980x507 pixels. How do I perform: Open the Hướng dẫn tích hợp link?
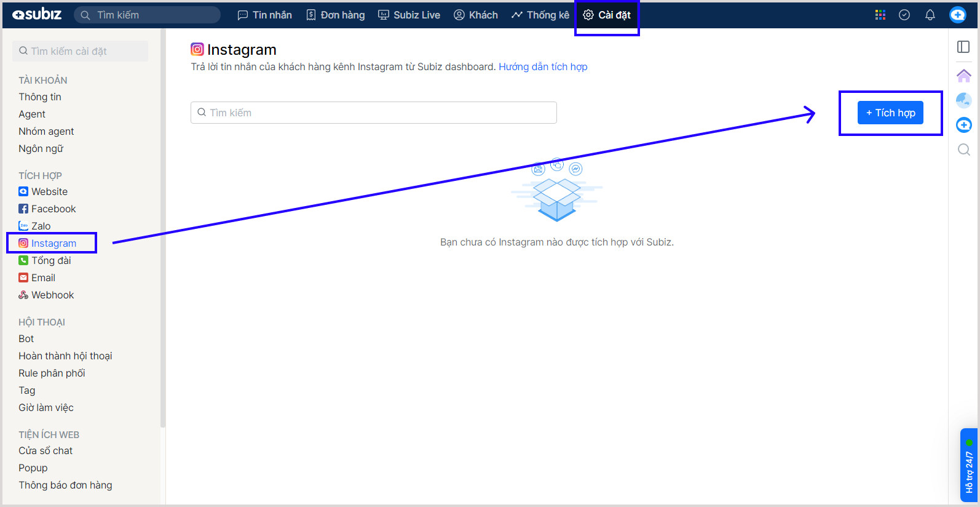(x=543, y=66)
